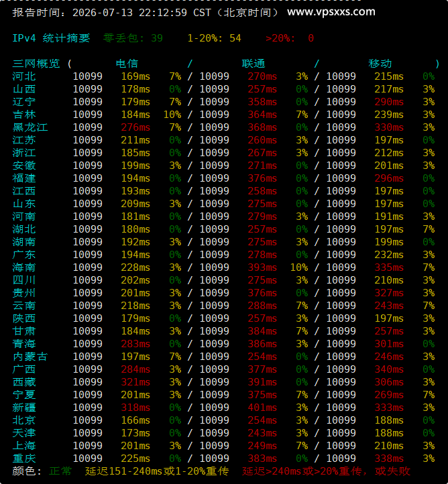Select the 广东 row label
Viewport: 448px width, 484px height.
[x=24, y=255]
